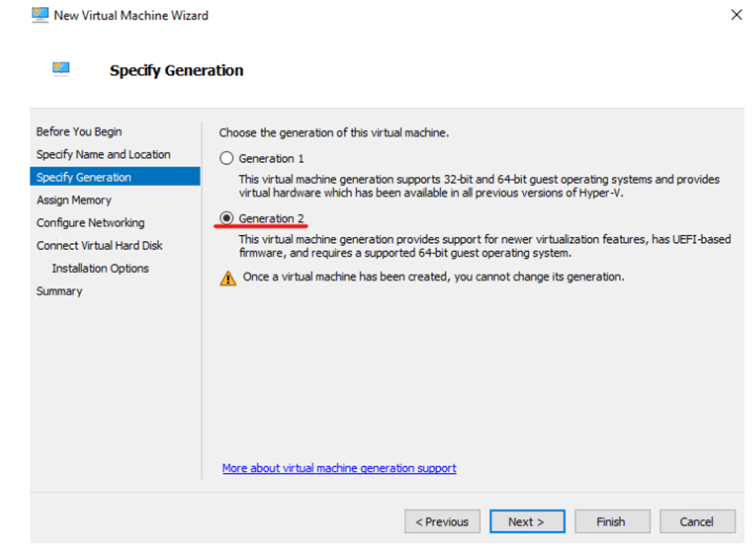Select the Generation 1 radio button
The image size is (756, 554).
pyautogui.click(x=227, y=159)
